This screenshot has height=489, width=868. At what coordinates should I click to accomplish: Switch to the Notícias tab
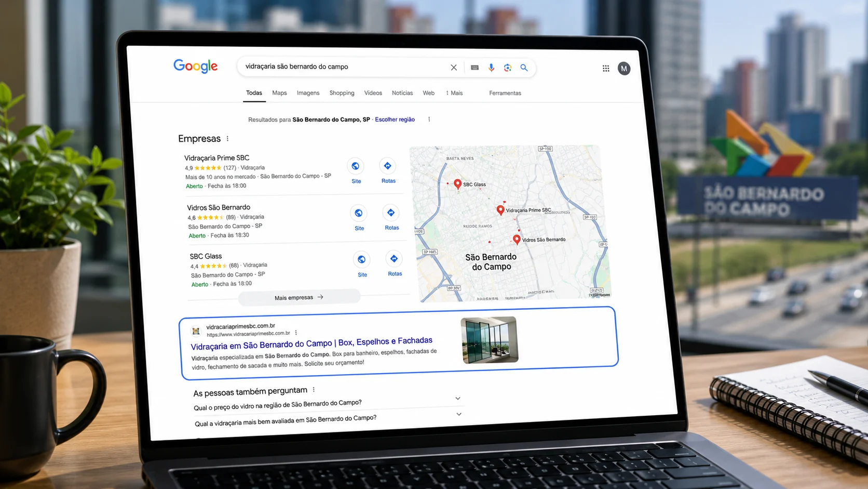click(x=402, y=93)
